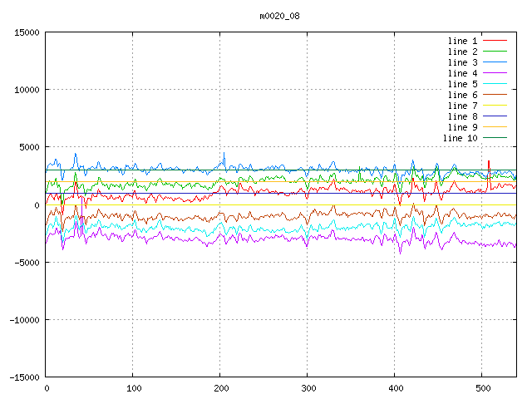Select the "line 10" legend label
Screen dimensions: 532x399
(x=460, y=138)
